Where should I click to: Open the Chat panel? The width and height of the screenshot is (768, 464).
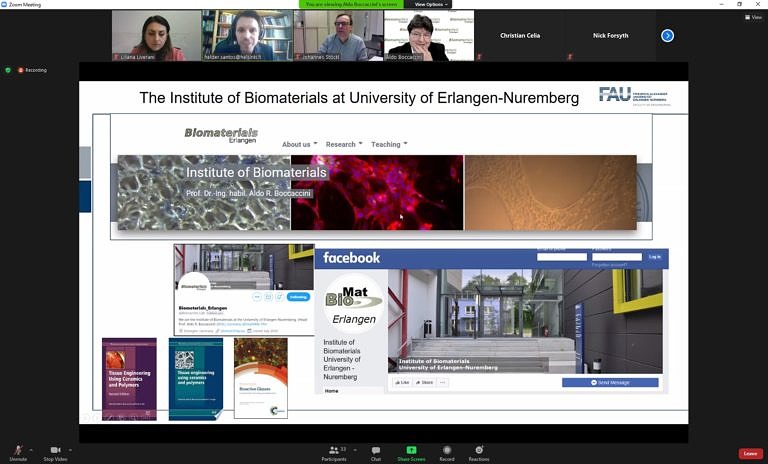[376, 452]
